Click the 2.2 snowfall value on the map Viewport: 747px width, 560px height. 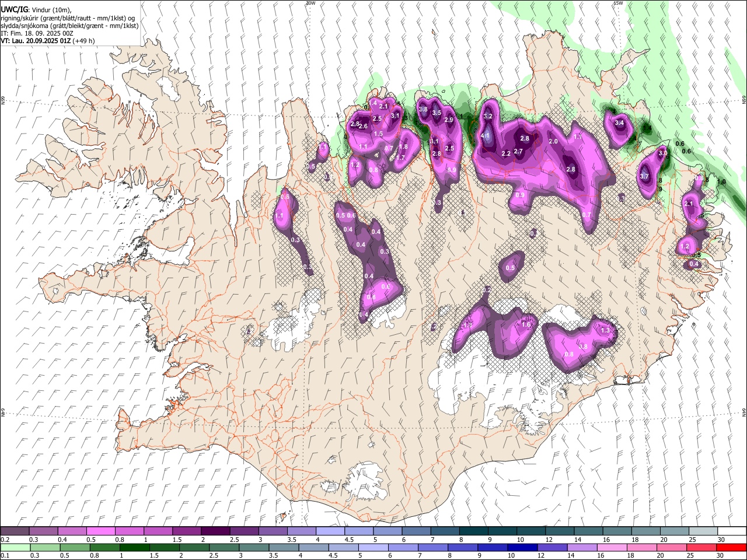506,153
